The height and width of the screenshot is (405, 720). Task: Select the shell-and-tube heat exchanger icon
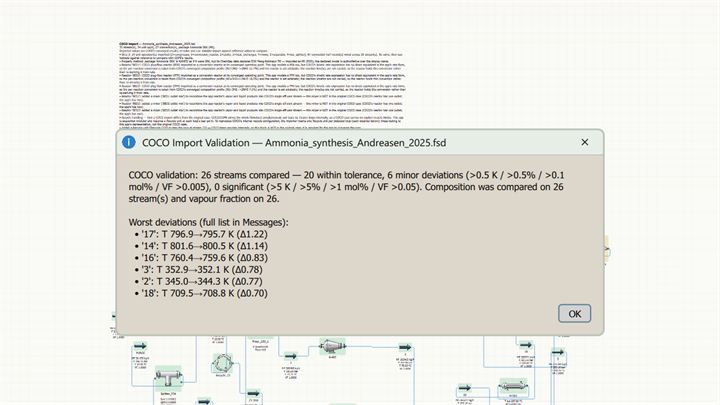tap(513, 386)
